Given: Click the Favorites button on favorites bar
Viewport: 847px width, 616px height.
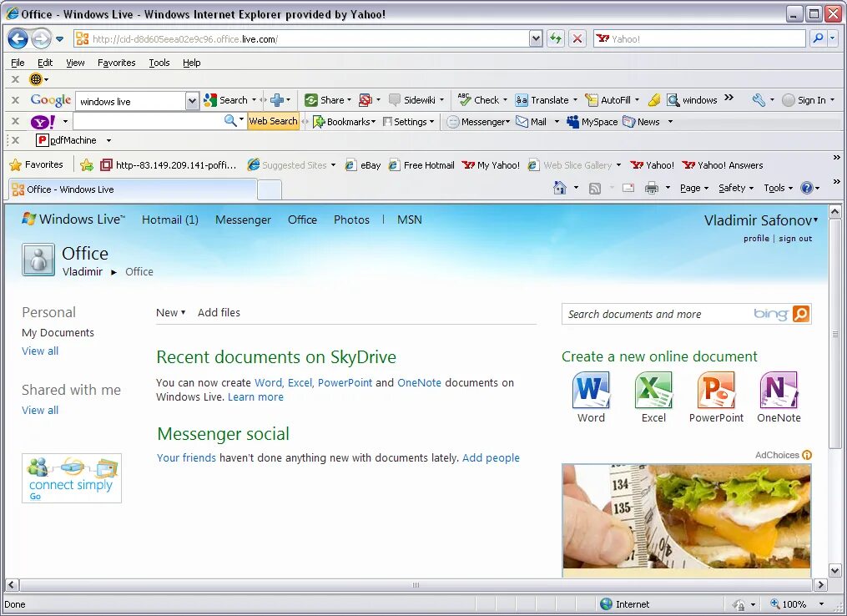Looking at the screenshot, I should (36, 164).
